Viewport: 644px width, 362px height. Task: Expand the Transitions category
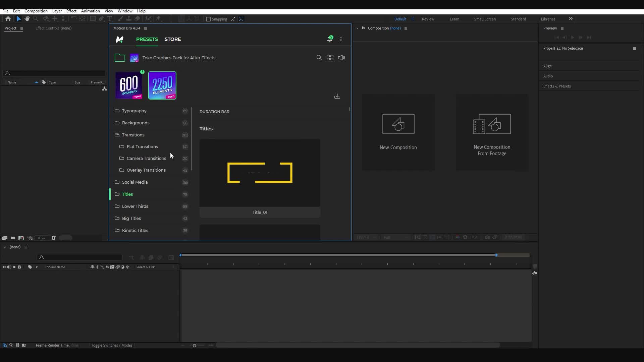tap(133, 135)
